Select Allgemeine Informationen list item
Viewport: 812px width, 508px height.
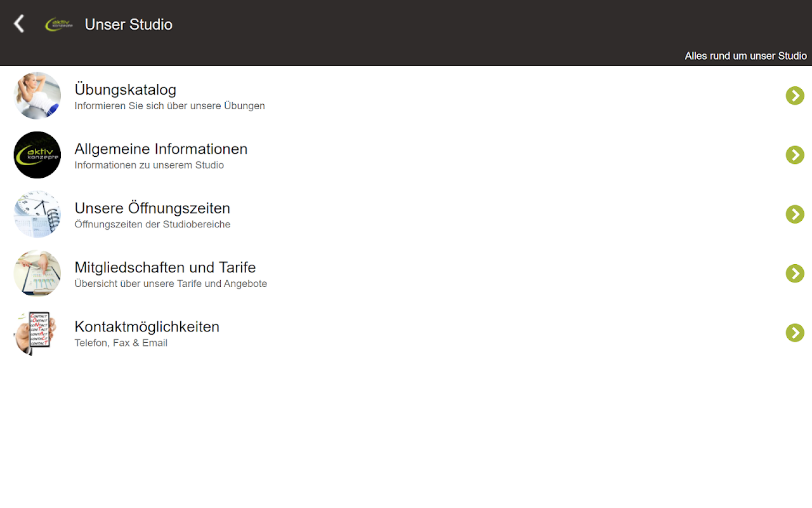pyautogui.click(x=406, y=155)
